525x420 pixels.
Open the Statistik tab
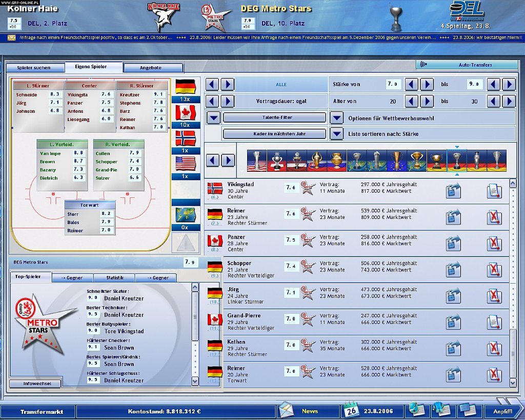click(x=115, y=278)
